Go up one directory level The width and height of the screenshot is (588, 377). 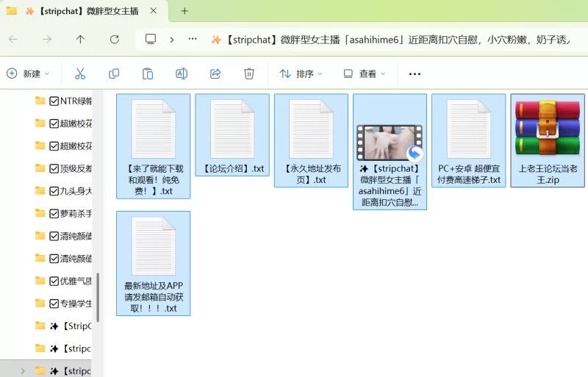coord(80,40)
